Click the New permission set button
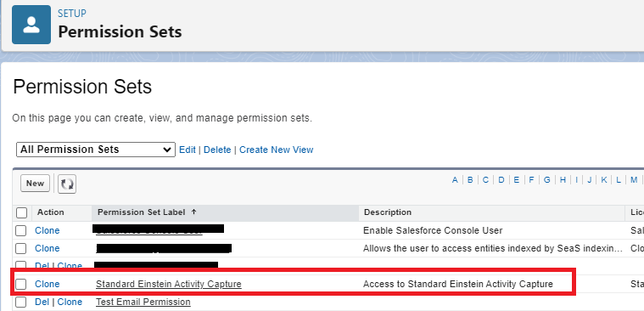The height and width of the screenshot is (311, 644). point(35,184)
